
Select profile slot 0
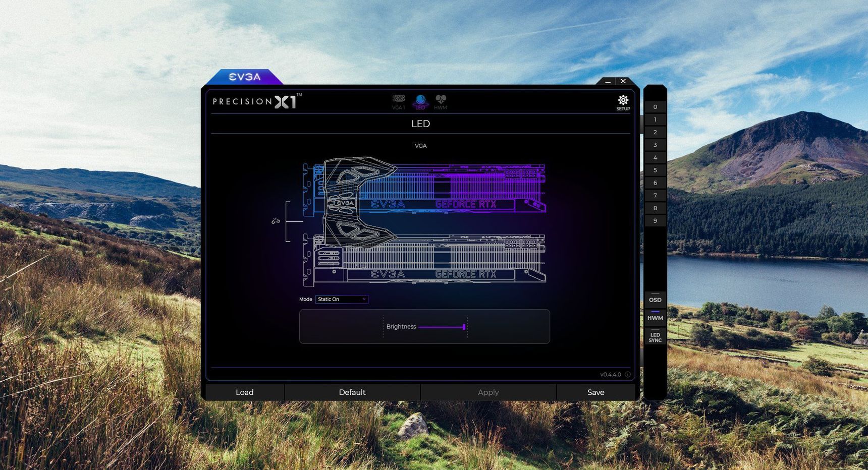(655, 107)
